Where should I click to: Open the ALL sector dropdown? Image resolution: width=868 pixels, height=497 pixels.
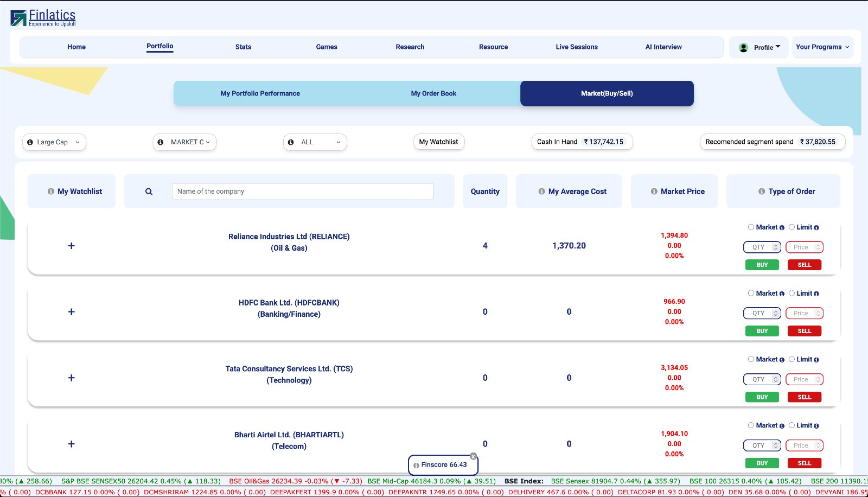315,142
